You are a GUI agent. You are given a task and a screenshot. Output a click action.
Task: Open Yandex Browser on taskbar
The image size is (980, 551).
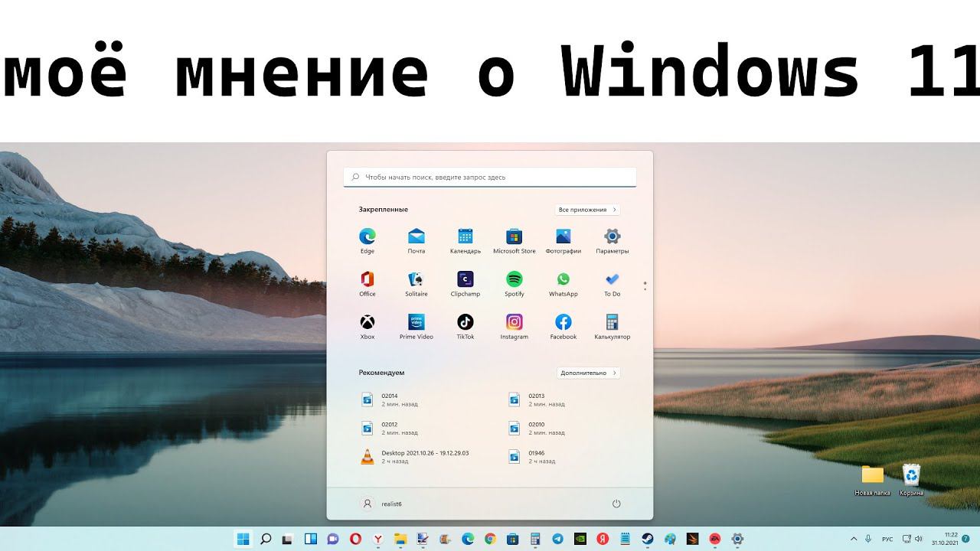point(378,539)
